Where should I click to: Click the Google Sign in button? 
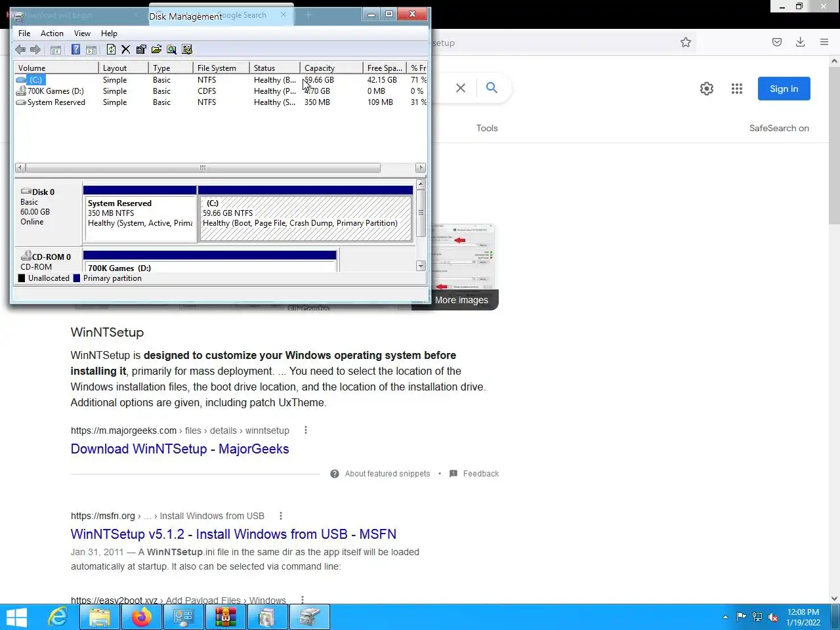(x=784, y=89)
